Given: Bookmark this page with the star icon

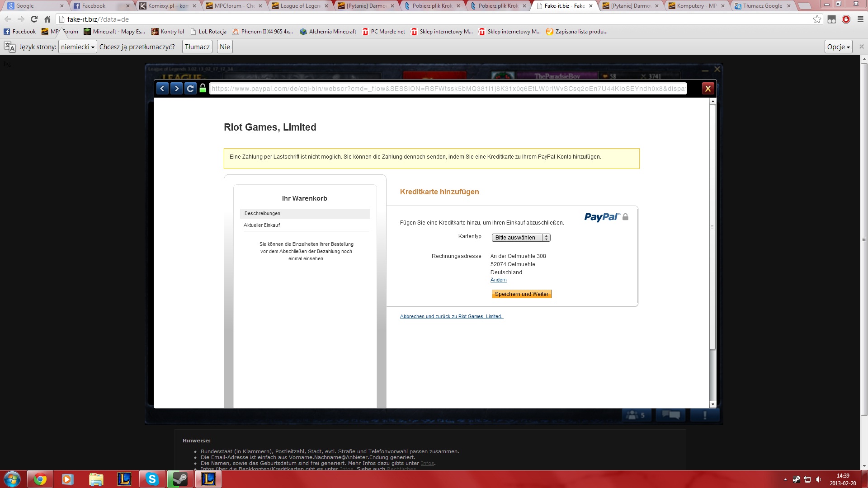Looking at the screenshot, I should pyautogui.click(x=817, y=19).
